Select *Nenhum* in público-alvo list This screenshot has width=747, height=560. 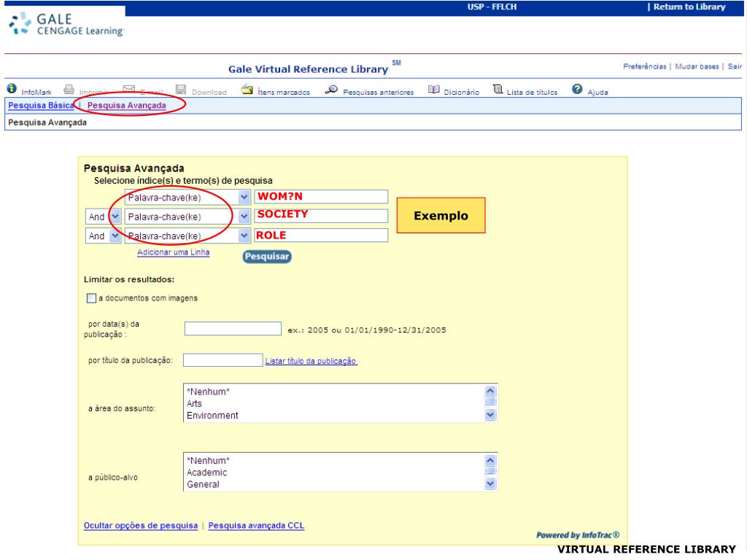click(208, 461)
